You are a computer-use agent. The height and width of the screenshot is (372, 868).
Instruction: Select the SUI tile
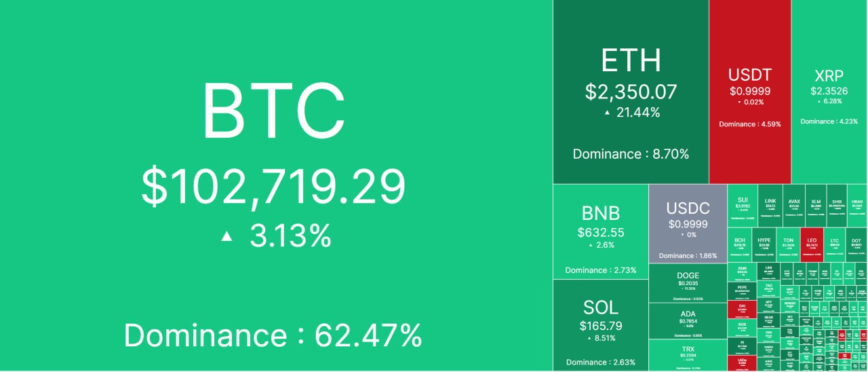click(743, 206)
